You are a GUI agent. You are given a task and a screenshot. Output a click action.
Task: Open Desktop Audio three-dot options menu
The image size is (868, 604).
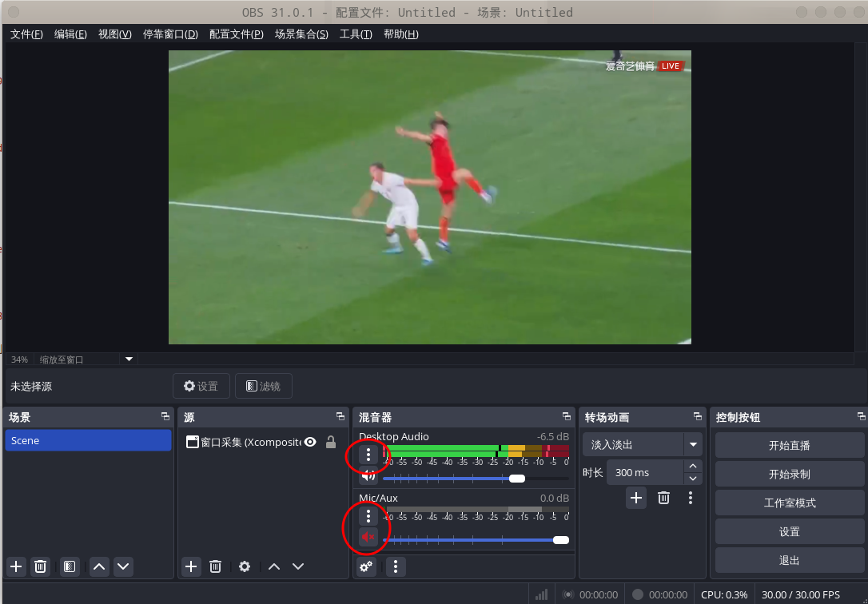coord(368,455)
